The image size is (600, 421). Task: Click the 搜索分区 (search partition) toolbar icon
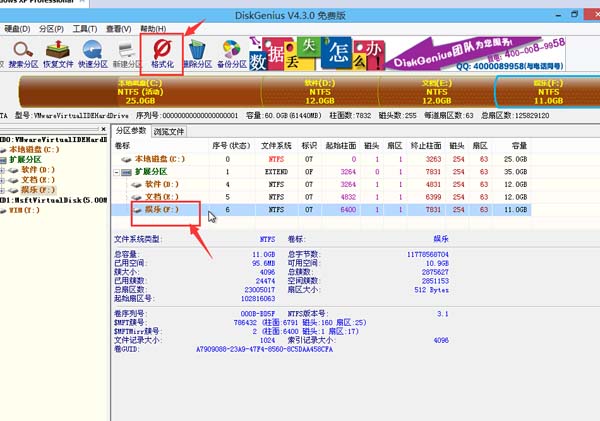(23, 54)
